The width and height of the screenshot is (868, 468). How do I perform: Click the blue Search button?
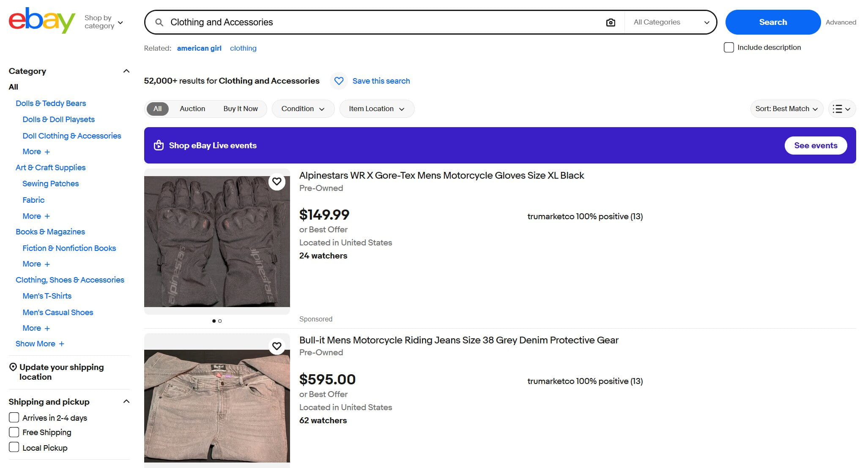773,22
